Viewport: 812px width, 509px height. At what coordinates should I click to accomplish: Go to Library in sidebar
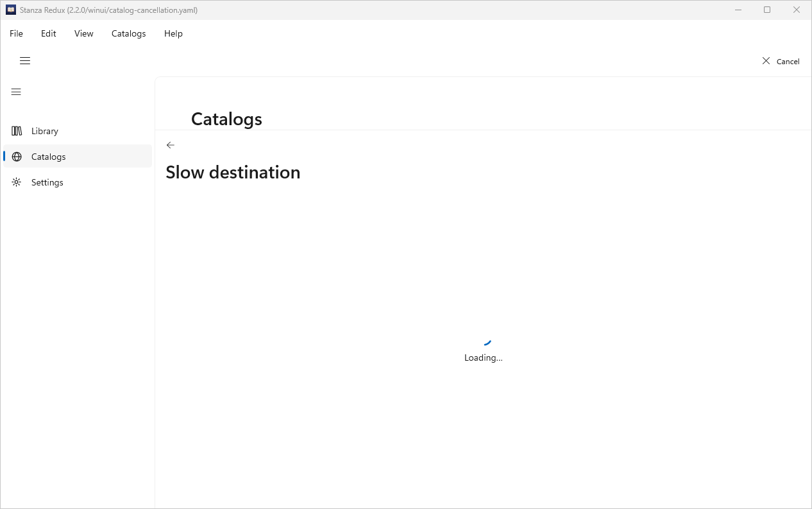pos(78,131)
